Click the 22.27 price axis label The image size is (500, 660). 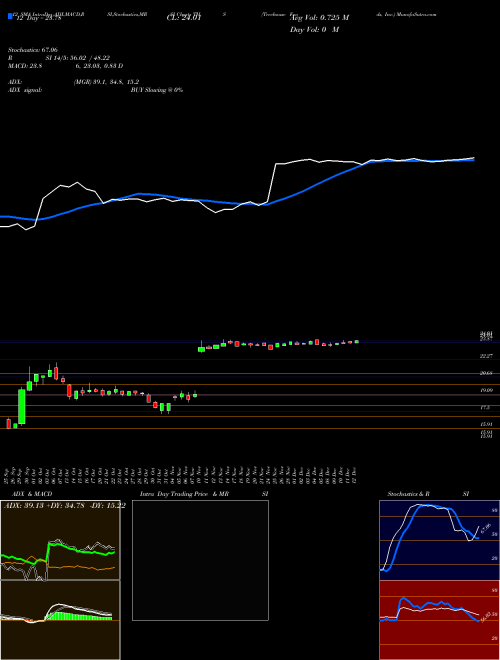coord(486,356)
